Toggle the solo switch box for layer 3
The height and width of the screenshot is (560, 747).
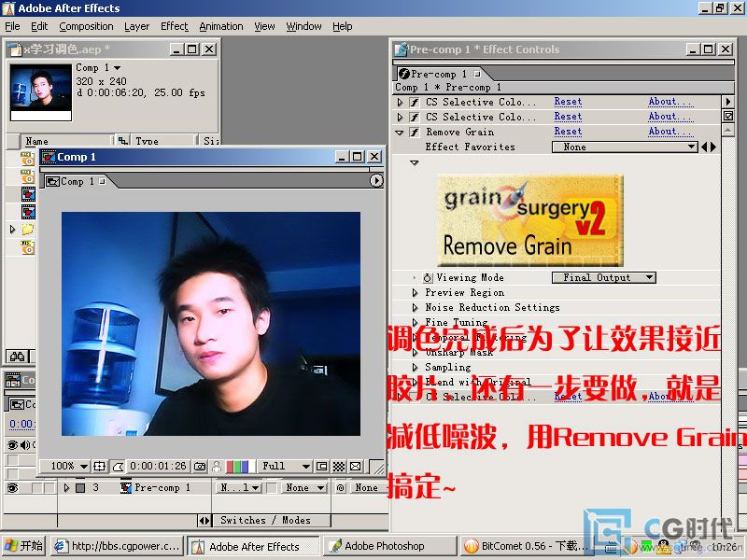(36, 487)
